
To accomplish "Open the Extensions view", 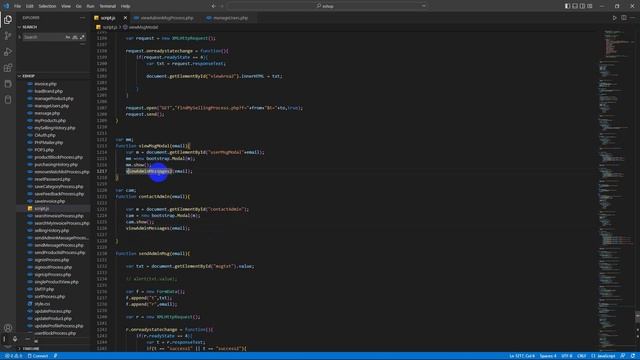I will tap(8, 68).
